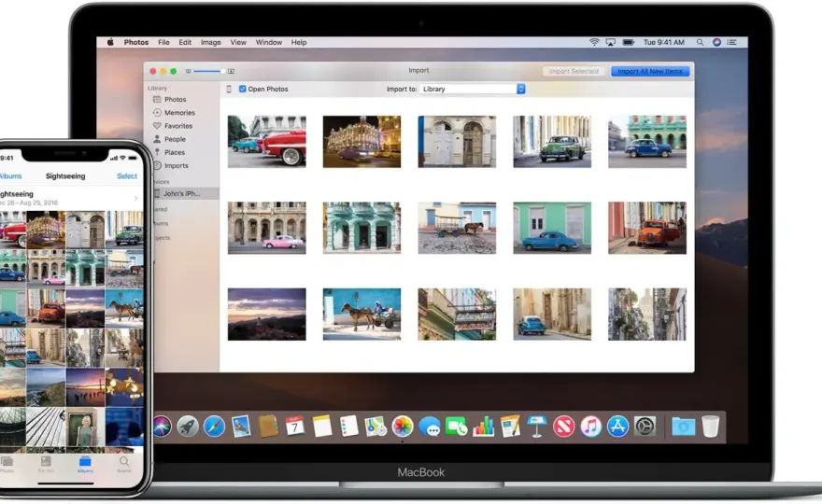This screenshot has width=822, height=504.
Task: Open the Help menu
Action: (299, 42)
